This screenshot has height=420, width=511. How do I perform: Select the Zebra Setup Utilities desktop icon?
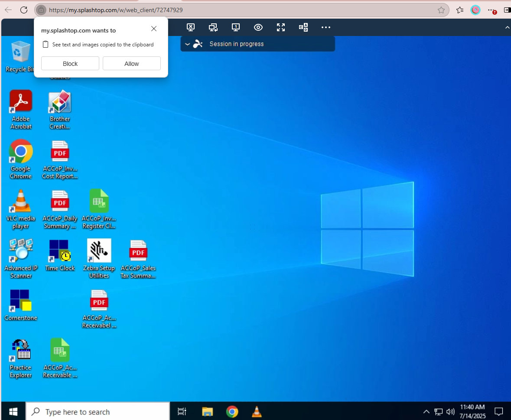point(99,251)
